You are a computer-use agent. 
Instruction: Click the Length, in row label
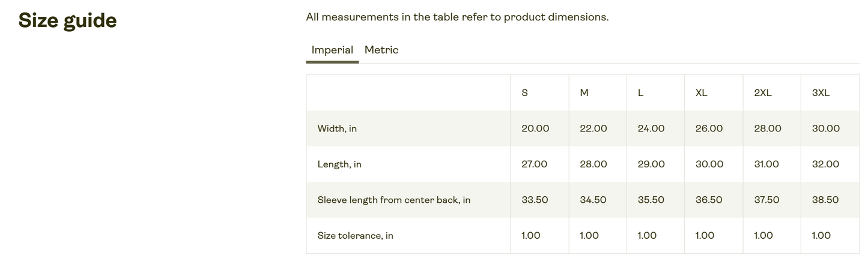[x=339, y=164]
